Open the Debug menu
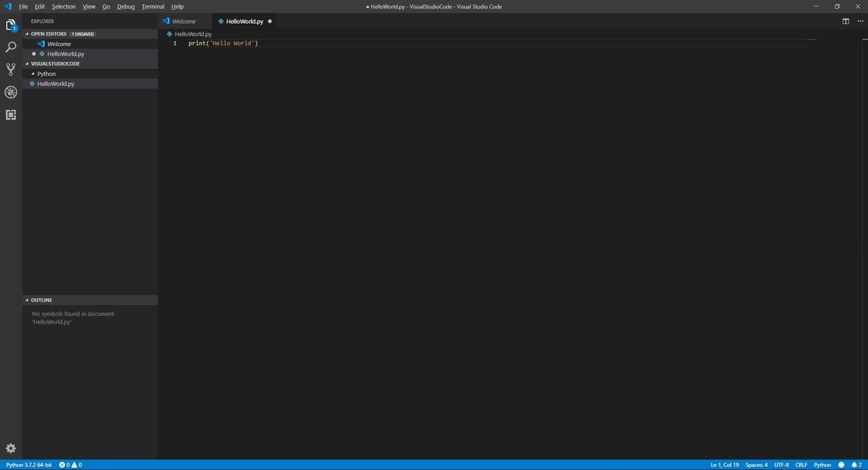This screenshot has width=868, height=470. (126, 7)
